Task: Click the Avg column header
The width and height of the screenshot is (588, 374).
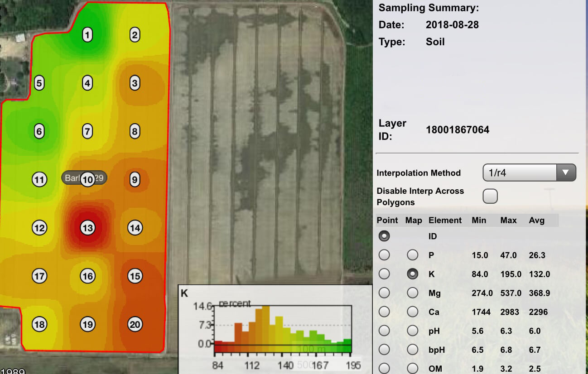Action: tap(536, 221)
